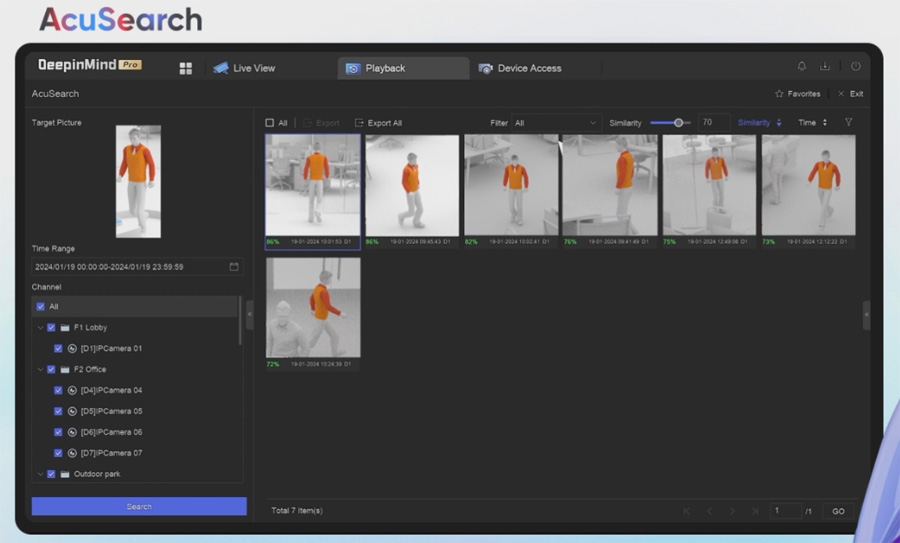Check the All results checkbox above thumbnails
This screenshot has height=543, width=900.
(x=270, y=123)
